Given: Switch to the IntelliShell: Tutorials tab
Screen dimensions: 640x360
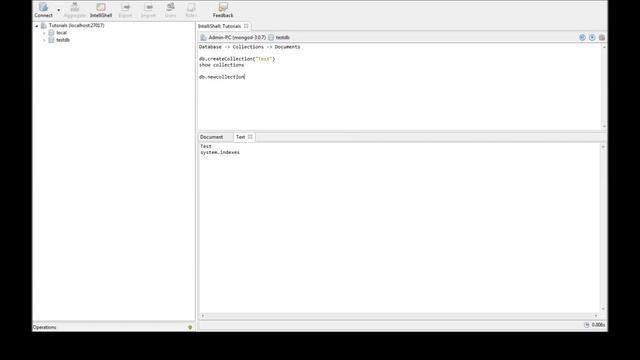Looking at the screenshot, I should 220,26.
